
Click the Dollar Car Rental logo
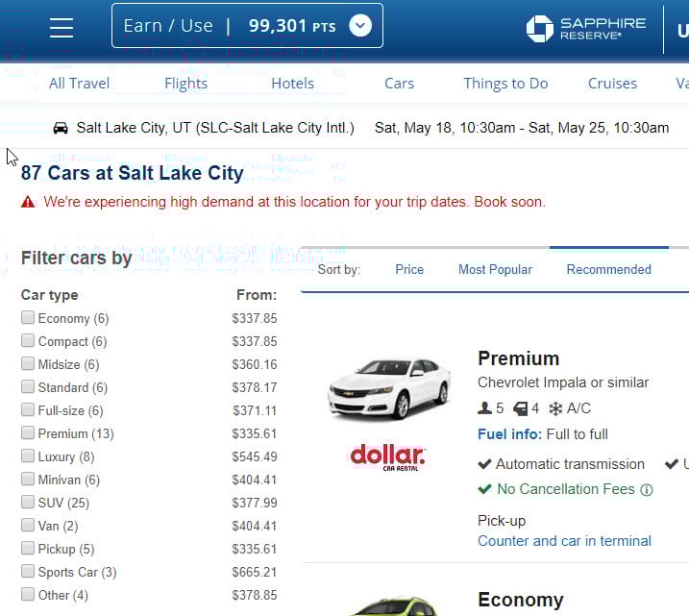(387, 456)
